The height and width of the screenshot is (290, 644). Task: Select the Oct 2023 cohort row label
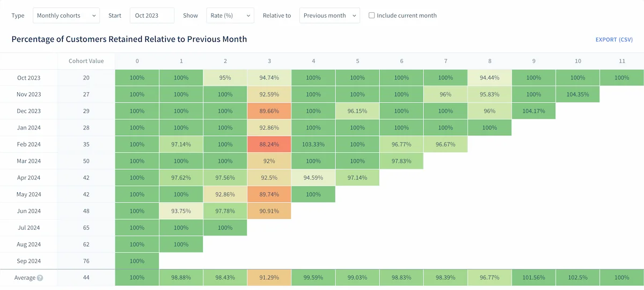point(29,78)
